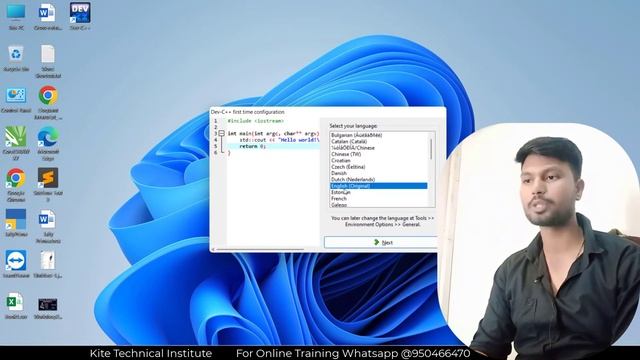Open the Word document beside the Tally shortcut

coord(48,227)
